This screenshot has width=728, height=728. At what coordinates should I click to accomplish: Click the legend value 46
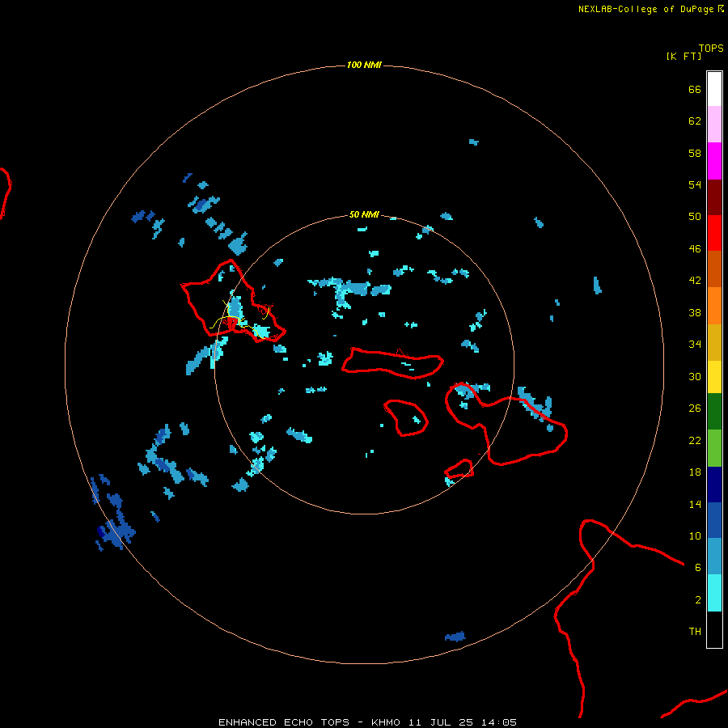tap(695, 249)
